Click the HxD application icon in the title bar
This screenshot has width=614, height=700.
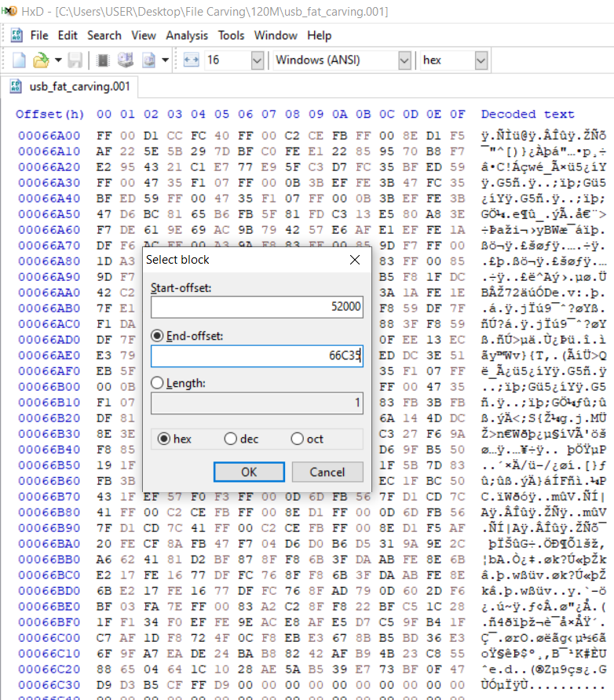click(x=9, y=11)
